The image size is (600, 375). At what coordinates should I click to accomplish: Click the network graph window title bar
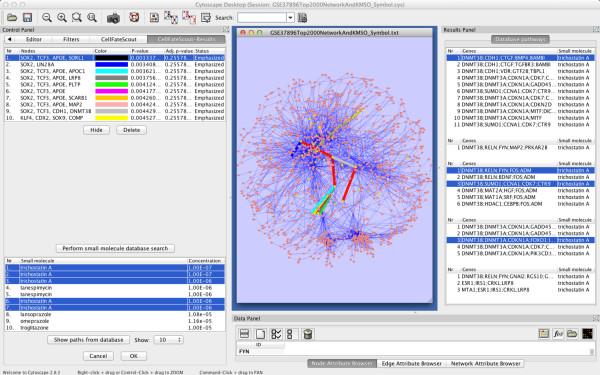pyautogui.click(x=334, y=33)
